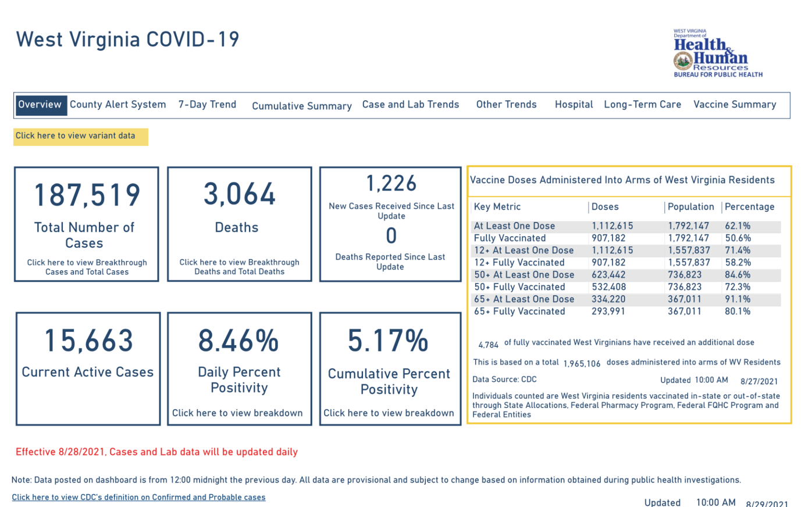Open the County Alert System tab

point(118,105)
